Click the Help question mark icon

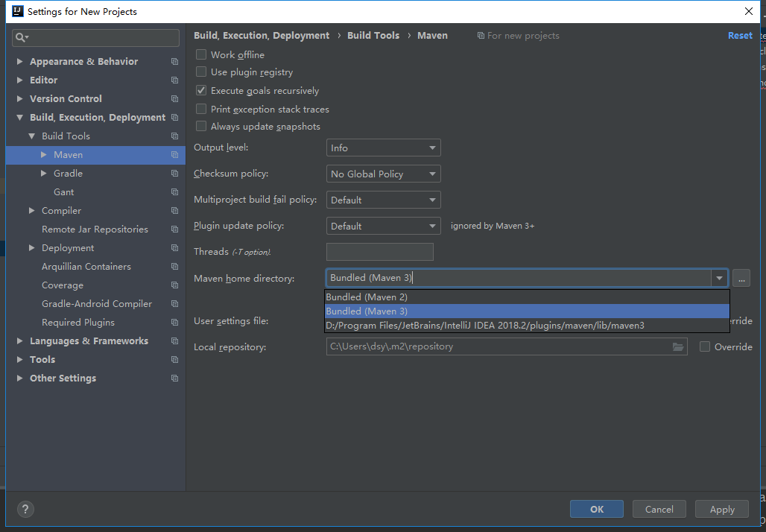[25, 509]
